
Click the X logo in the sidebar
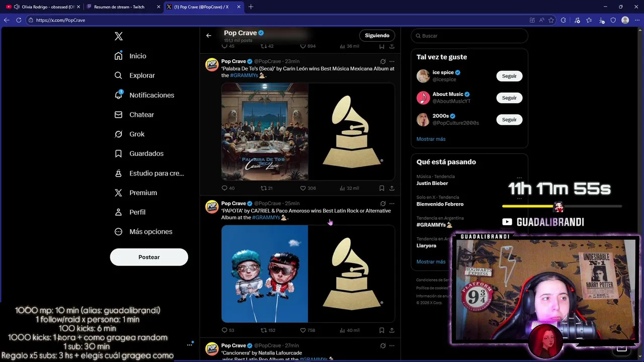point(118,36)
